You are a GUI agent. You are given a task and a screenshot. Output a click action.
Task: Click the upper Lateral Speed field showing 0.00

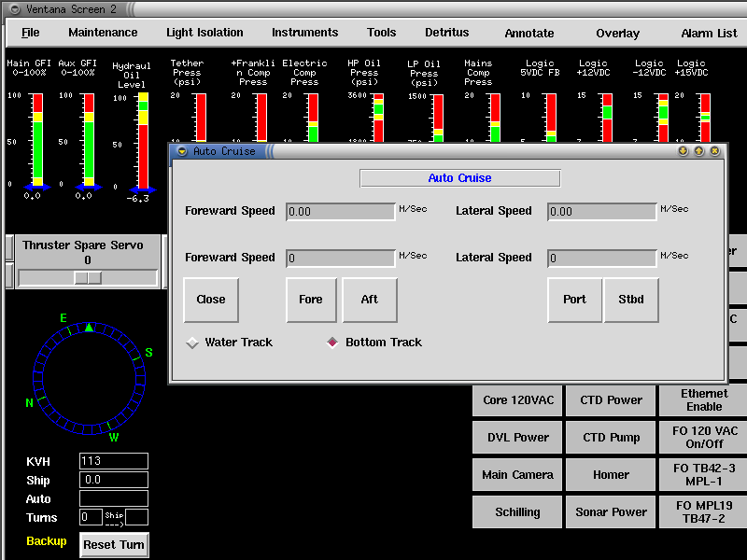[x=602, y=212]
